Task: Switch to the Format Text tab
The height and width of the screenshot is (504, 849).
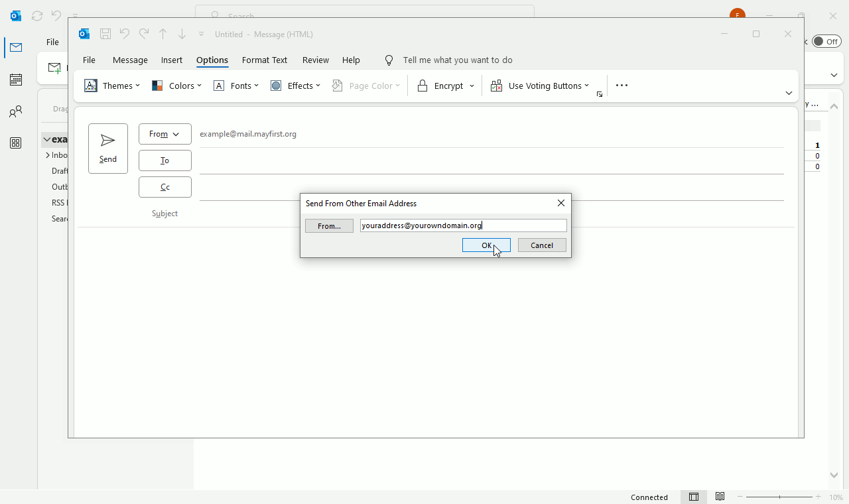Action: click(x=265, y=60)
